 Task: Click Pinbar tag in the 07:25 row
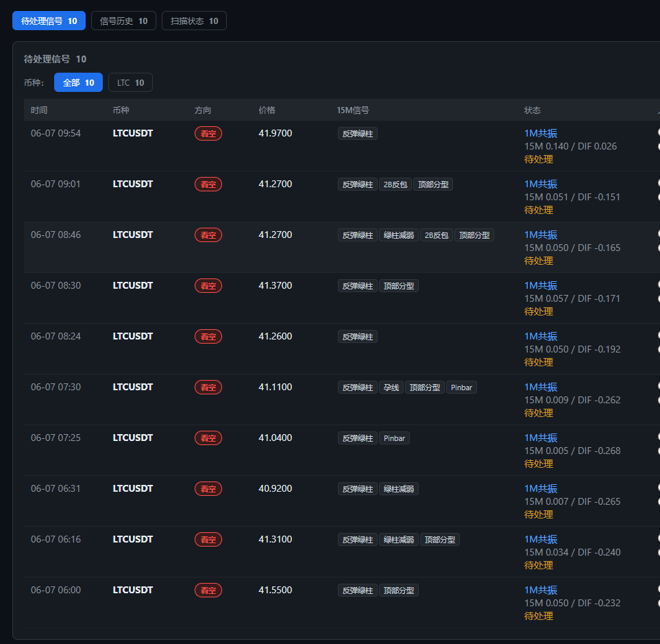pyautogui.click(x=394, y=438)
